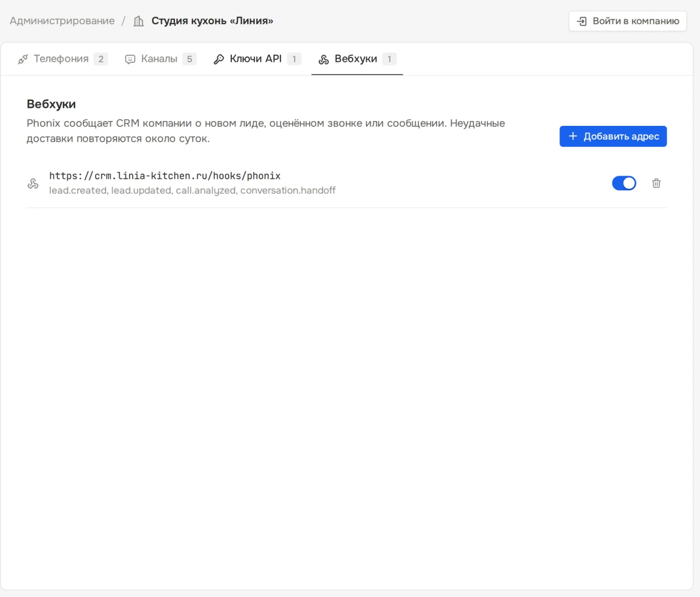Go to the Ключи API tab
The image size is (700, 597).
pyautogui.click(x=257, y=59)
